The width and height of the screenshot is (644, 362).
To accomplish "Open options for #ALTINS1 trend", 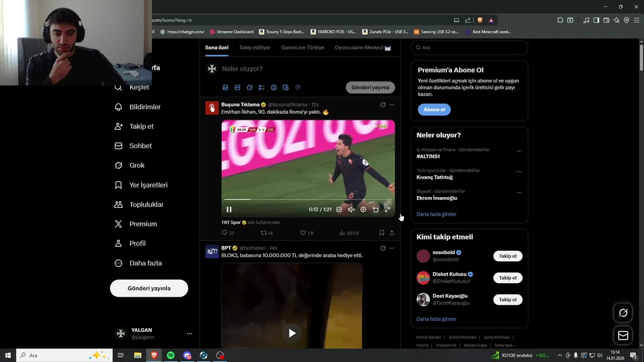I will tap(519, 151).
